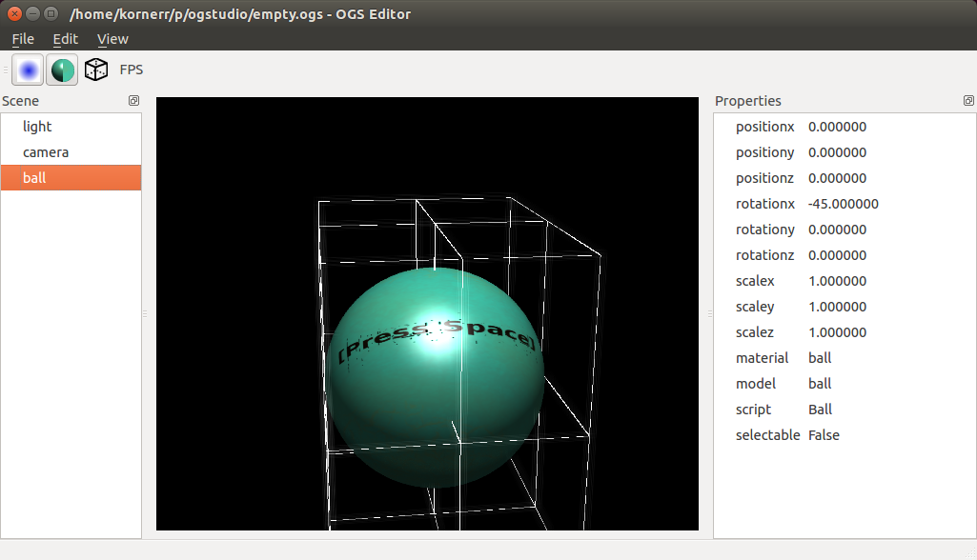Click the FPS label in the toolbar

[x=131, y=69]
